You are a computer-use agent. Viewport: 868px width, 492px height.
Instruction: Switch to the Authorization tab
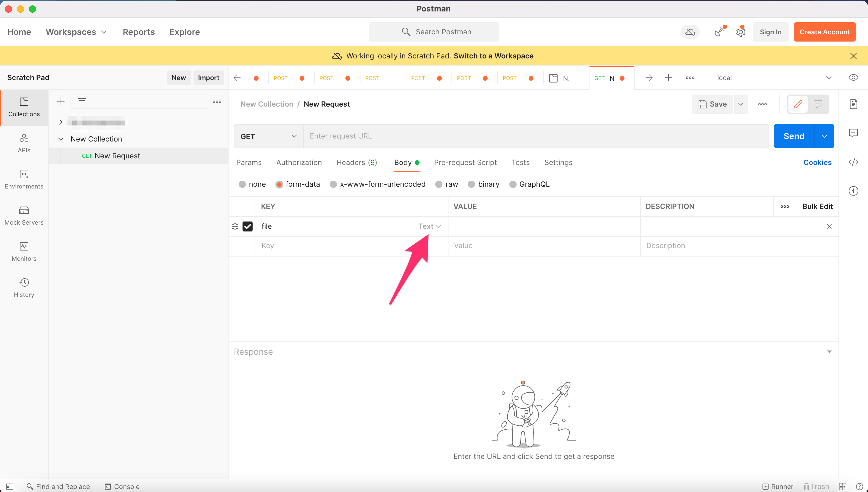point(299,163)
